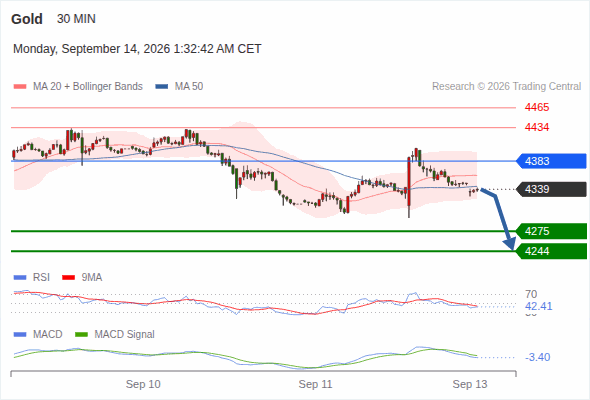
Task: Select the Gold chart title
Action: point(27,19)
